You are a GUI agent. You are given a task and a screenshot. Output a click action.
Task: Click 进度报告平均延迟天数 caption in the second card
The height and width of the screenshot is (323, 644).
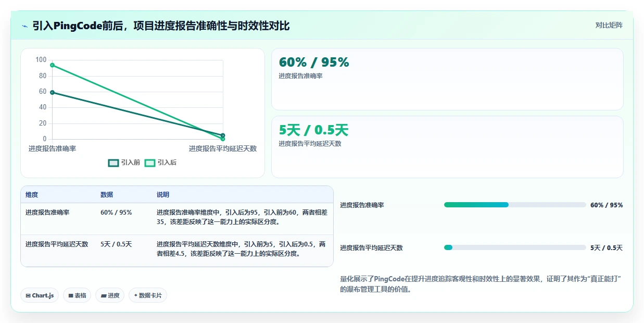point(310,144)
